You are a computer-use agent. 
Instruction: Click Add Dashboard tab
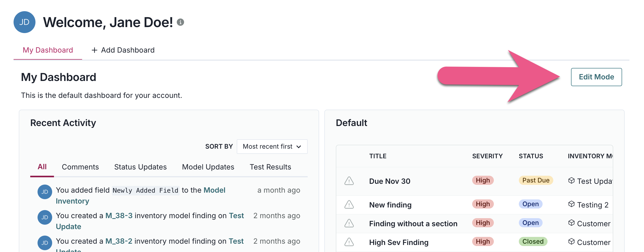pos(123,50)
